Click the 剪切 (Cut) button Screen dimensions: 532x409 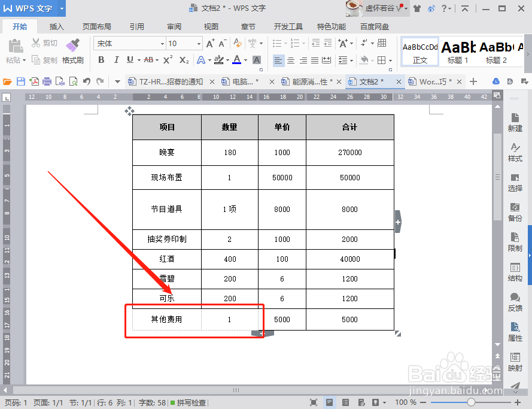click(x=45, y=42)
